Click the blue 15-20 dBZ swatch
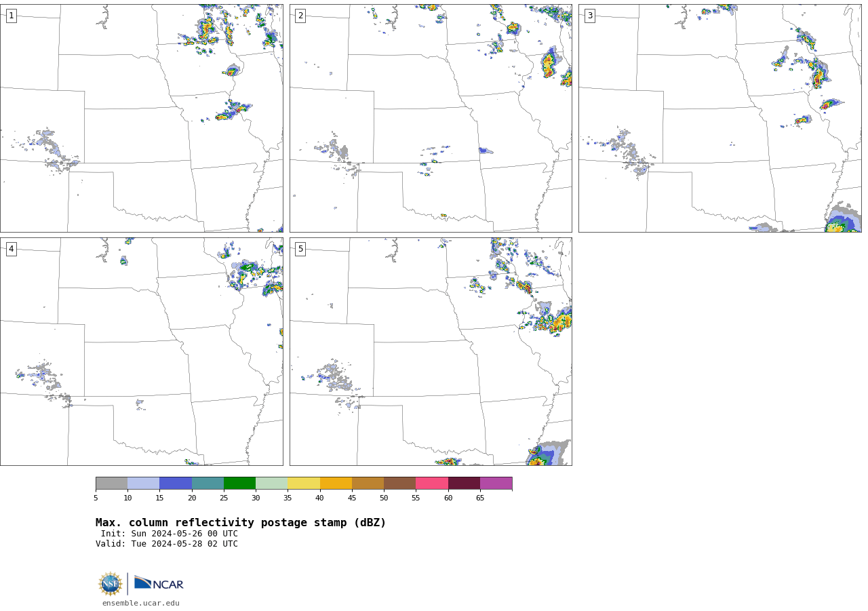868x611 pixels. pyautogui.click(x=176, y=484)
